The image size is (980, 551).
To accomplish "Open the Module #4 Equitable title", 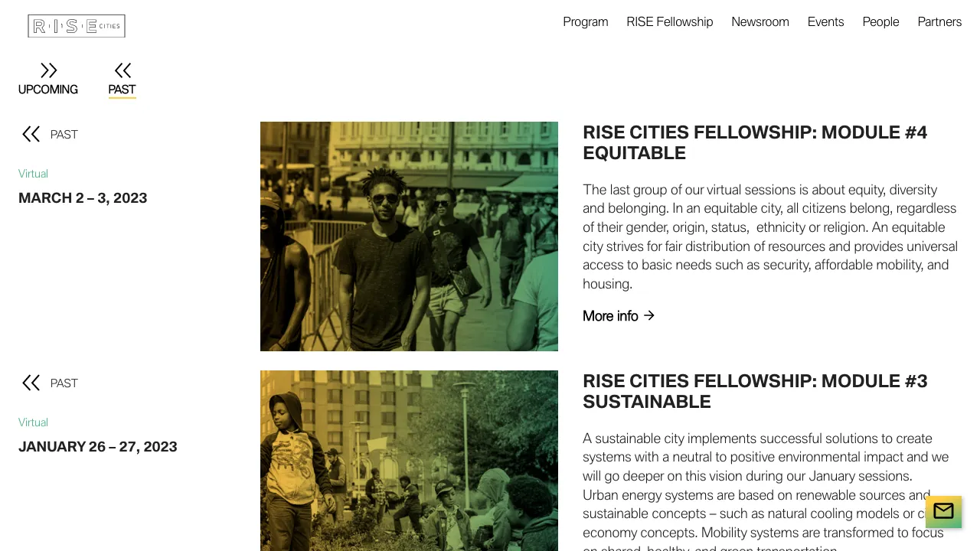I will 754,142.
